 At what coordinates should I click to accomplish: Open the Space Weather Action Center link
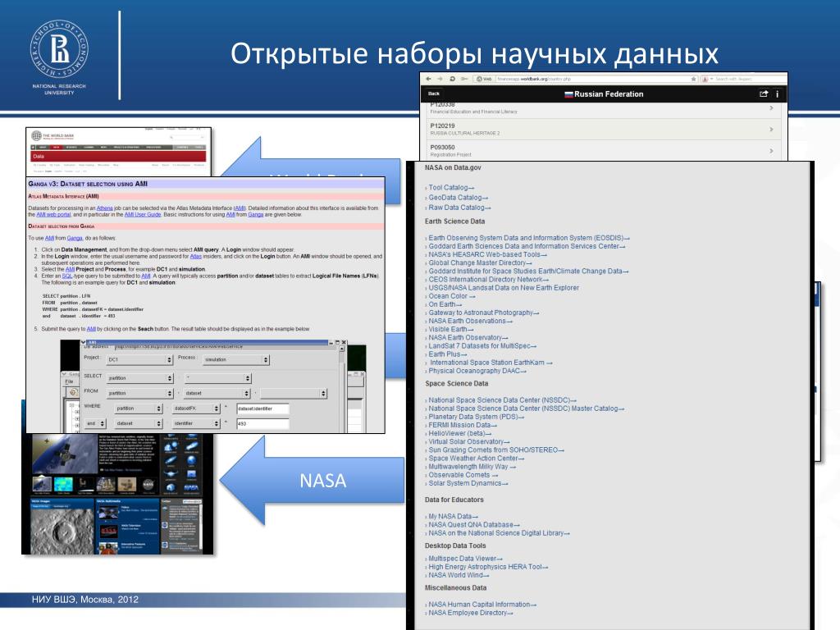pyautogui.click(x=474, y=459)
